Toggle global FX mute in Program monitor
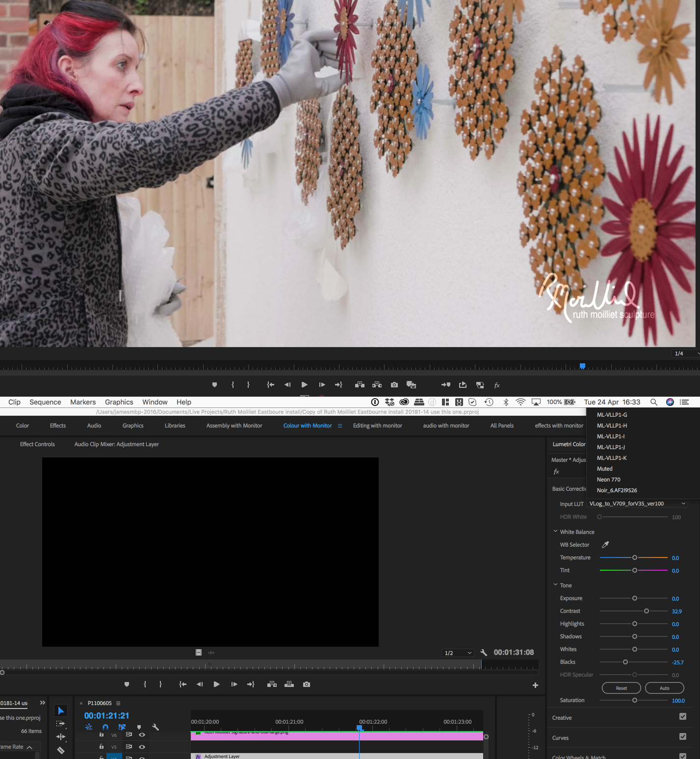This screenshot has width=700, height=759. [x=497, y=385]
